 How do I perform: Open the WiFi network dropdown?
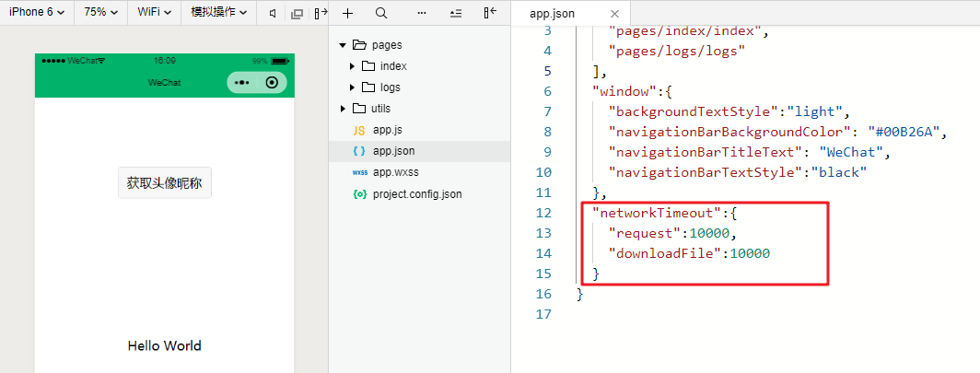click(x=155, y=13)
